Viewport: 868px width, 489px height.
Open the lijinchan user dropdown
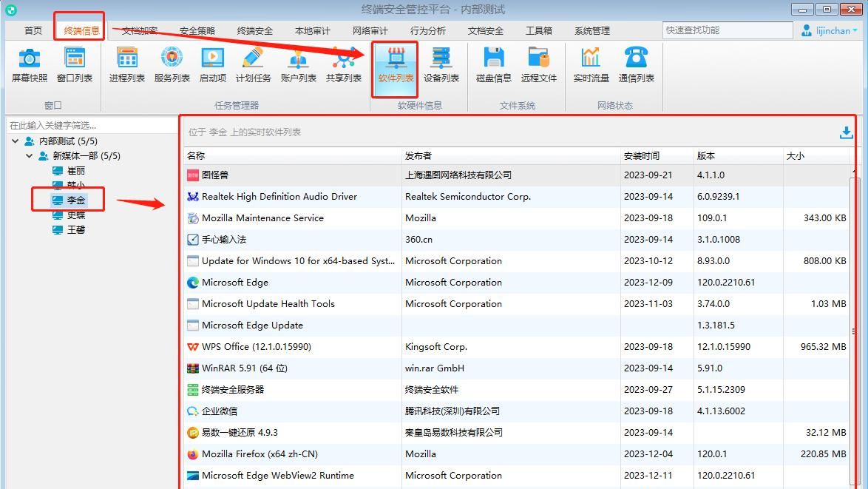(x=830, y=31)
